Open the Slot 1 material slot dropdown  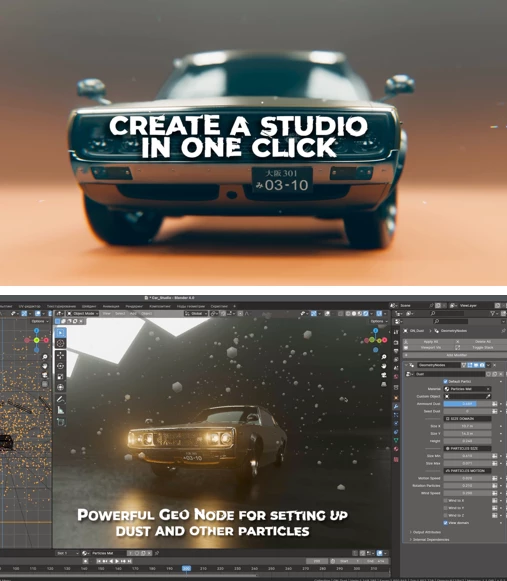(67, 553)
